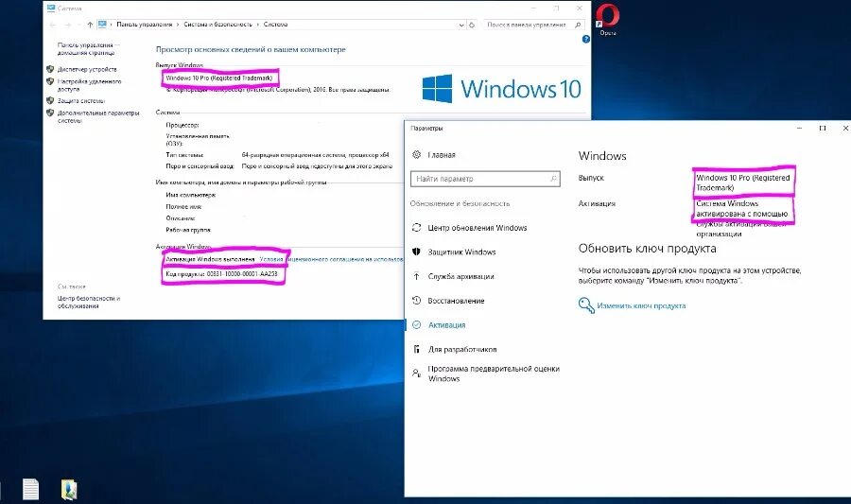This screenshot has width=851, height=504.
Task: Minimize the 'Система' window
Action: click(x=534, y=9)
